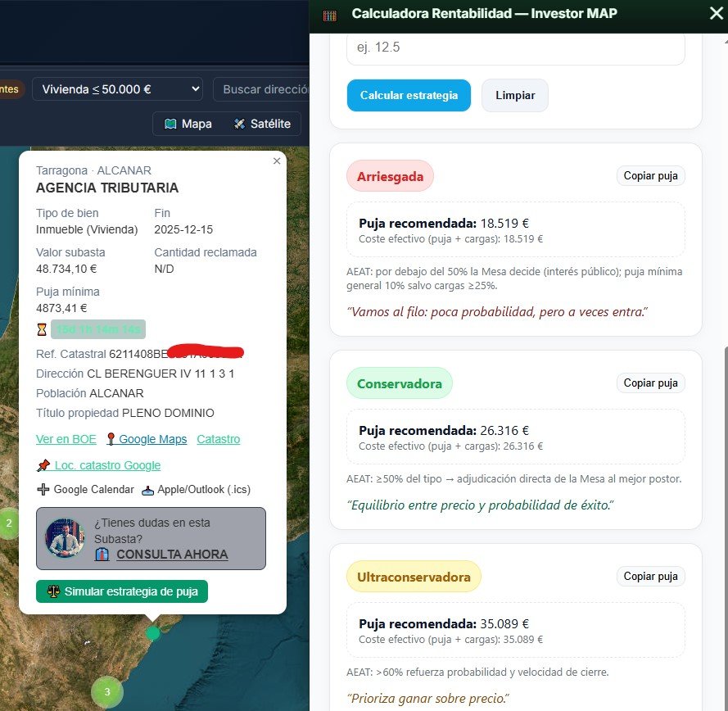Copy the Conservadora recommended bid
This screenshot has height=711, width=728.
[x=650, y=383]
